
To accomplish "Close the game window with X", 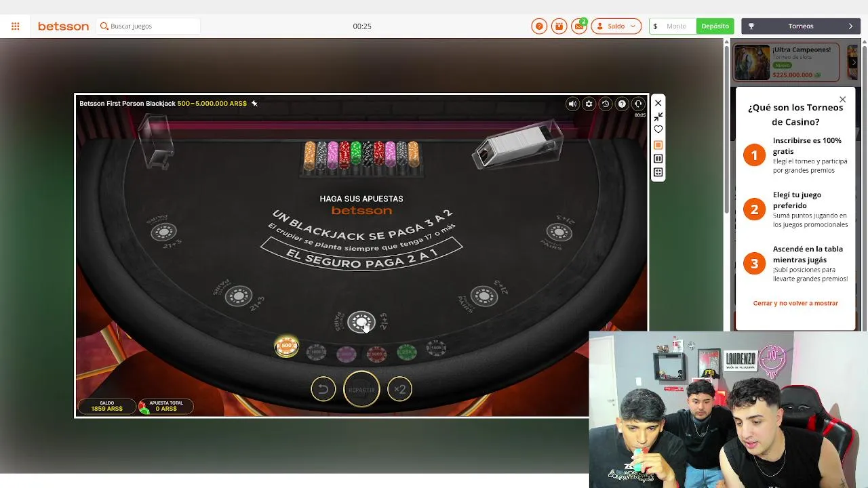I will [658, 103].
